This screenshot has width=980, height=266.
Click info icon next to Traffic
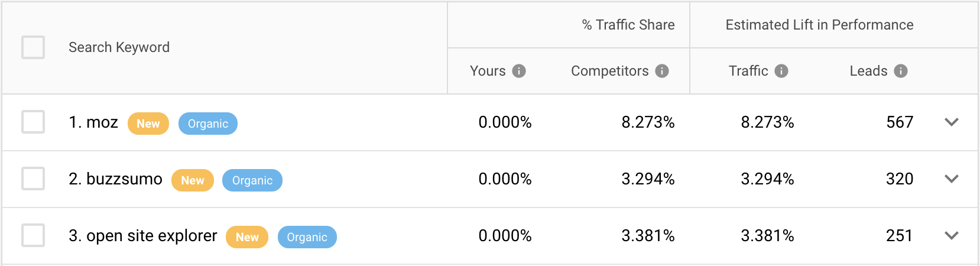(x=781, y=71)
